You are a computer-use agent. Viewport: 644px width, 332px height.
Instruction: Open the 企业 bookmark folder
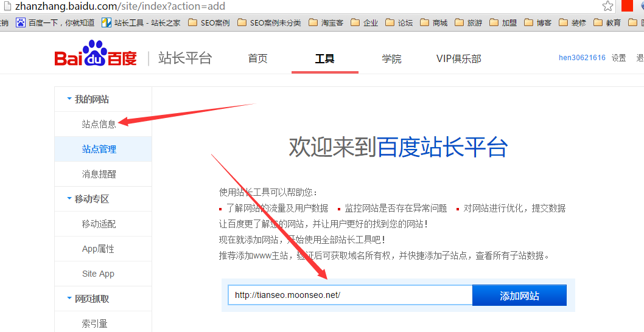364,22
